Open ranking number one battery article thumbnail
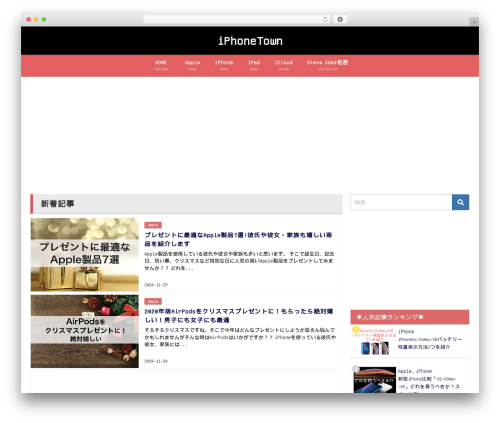The width and height of the screenshot is (500, 423). (x=374, y=341)
